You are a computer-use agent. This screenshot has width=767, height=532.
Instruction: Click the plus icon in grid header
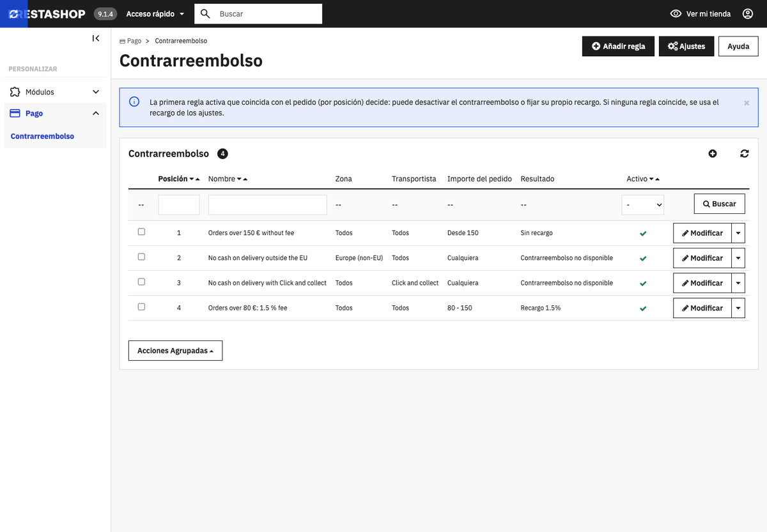point(713,153)
